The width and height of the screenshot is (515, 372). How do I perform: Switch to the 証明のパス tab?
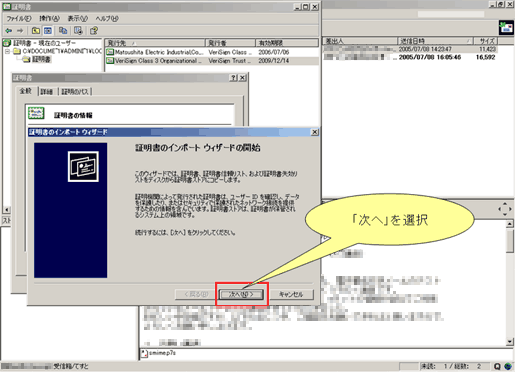[75, 91]
